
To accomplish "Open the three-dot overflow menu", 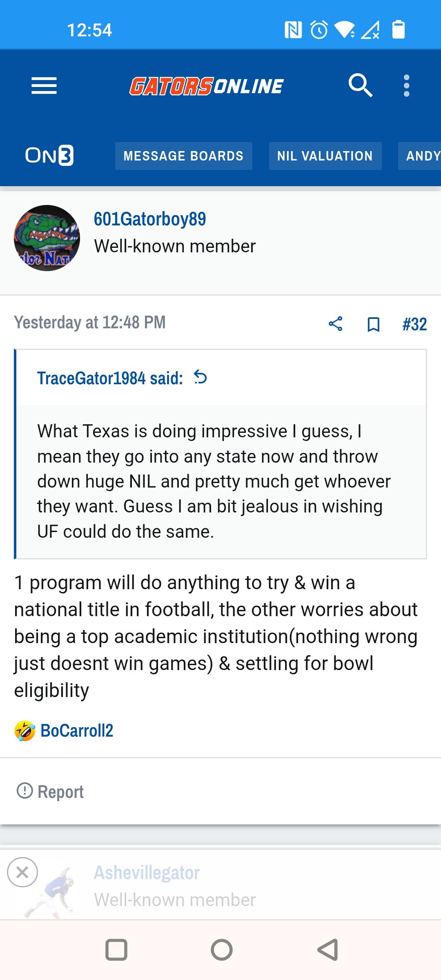I will [x=406, y=86].
